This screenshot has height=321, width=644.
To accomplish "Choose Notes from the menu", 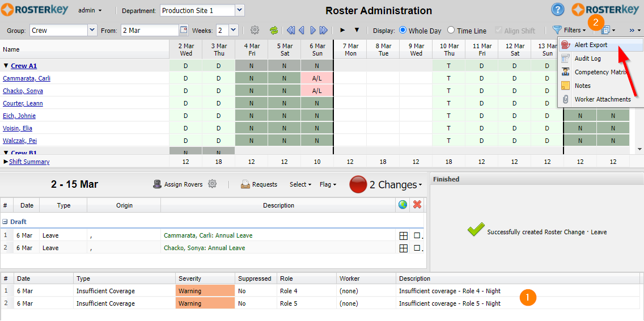I will coord(600,86).
